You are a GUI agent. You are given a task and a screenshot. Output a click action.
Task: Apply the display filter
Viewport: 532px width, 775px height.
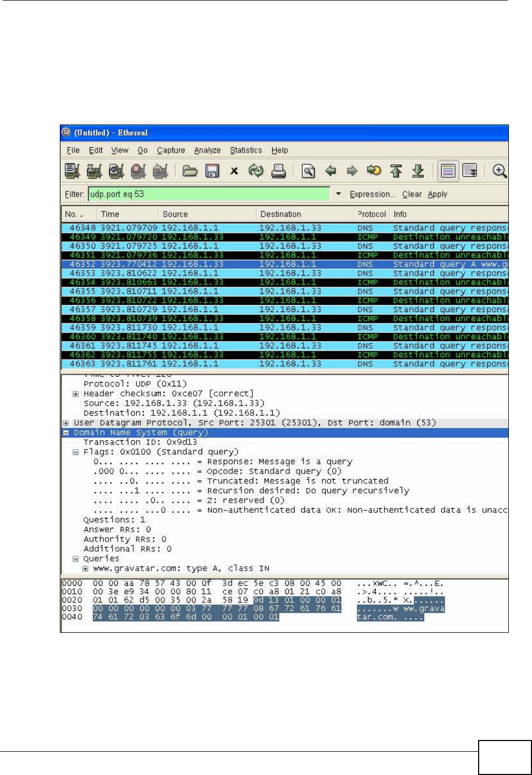(438, 195)
